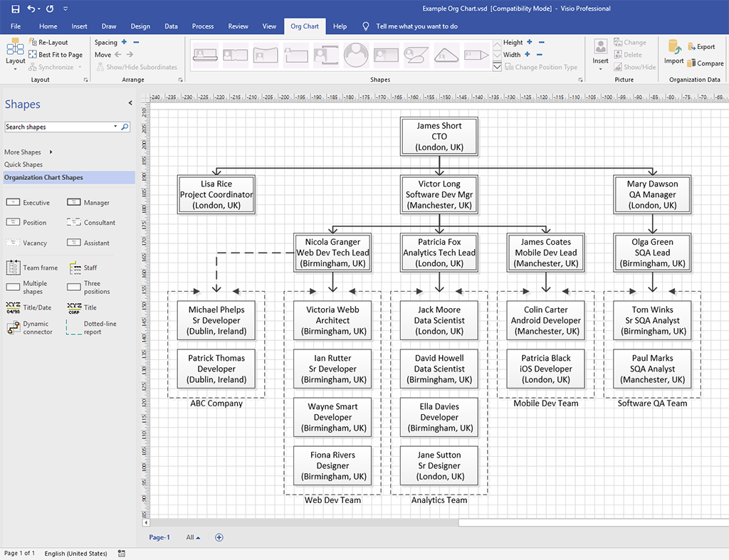This screenshot has width=729, height=560.
Task: Click the Save icon in quick access toolbar
Action: 16,9
